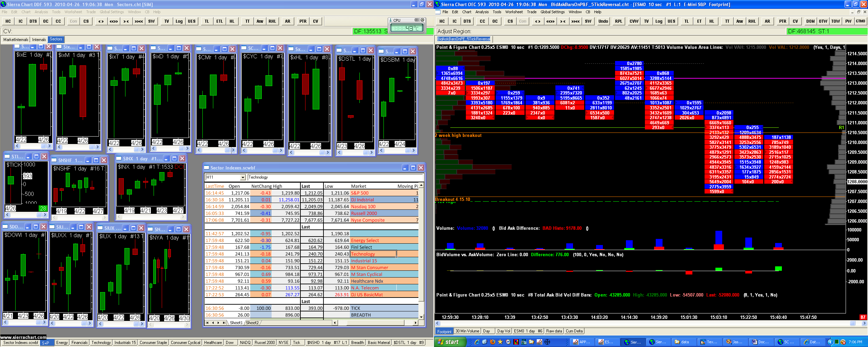Click the HC button in the DDF window toolbar

8,21
